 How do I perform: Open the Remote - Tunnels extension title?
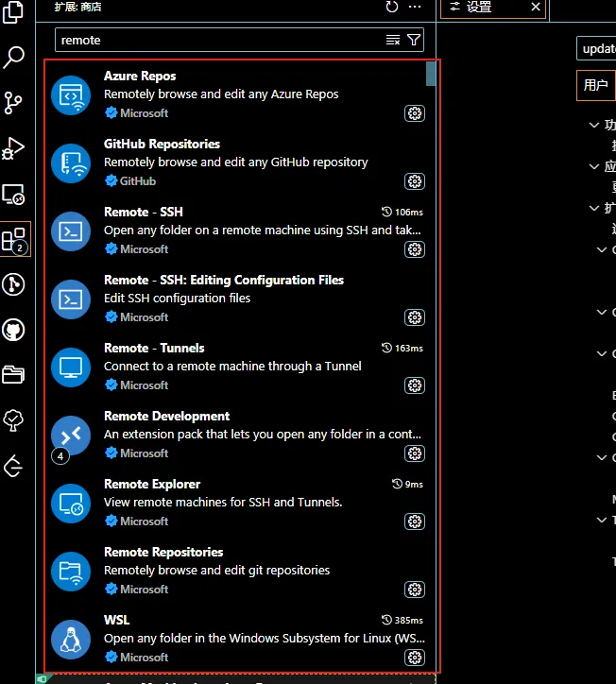click(x=154, y=348)
